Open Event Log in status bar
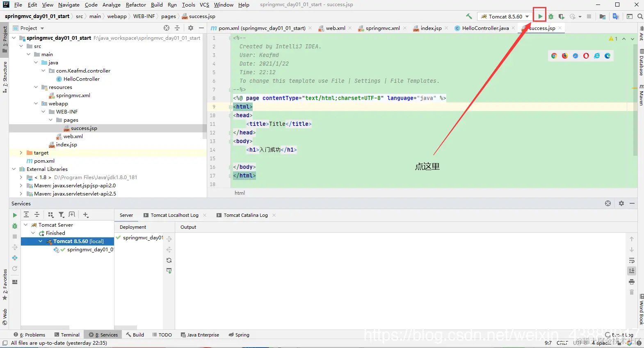Image resolution: width=644 pixels, height=348 pixels. (619, 335)
